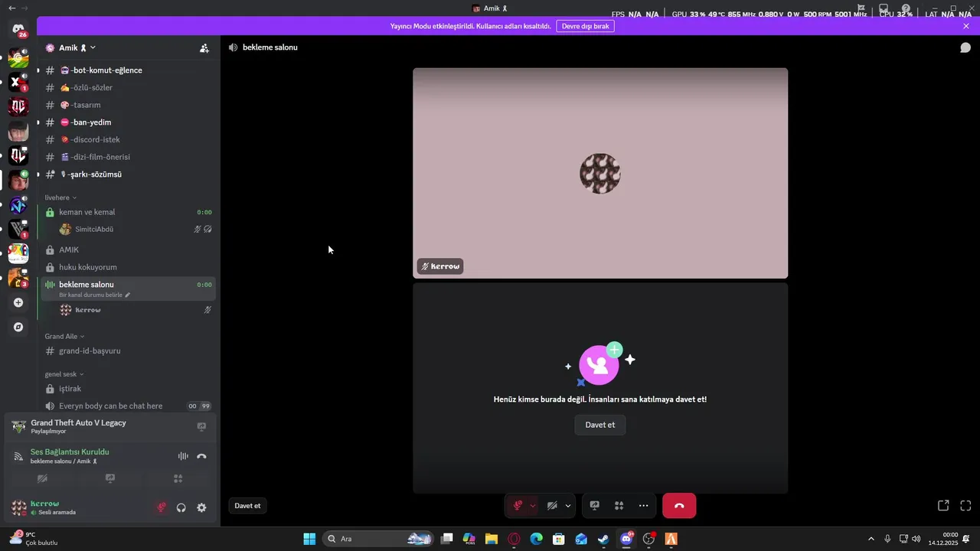
Task: Open the chat bubble icon in voice channel header
Action: (x=965, y=47)
